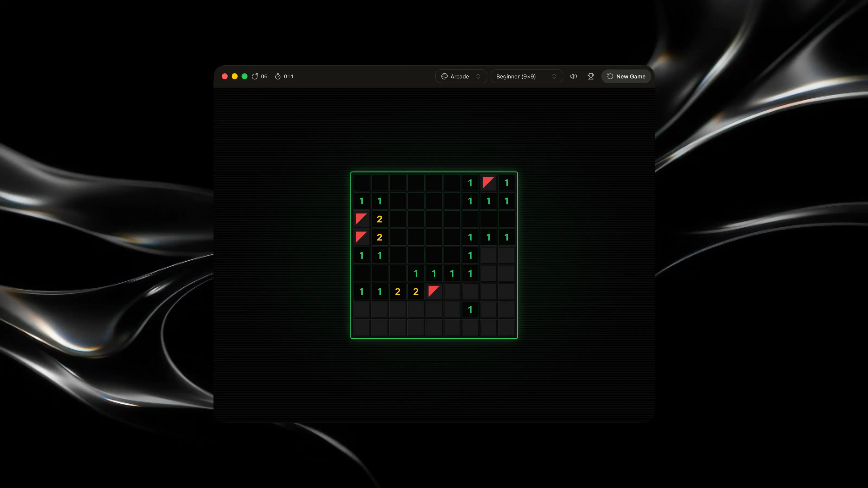Start a New Game
The height and width of the screenshot is (488, 868).
click(x=626, y=76)
